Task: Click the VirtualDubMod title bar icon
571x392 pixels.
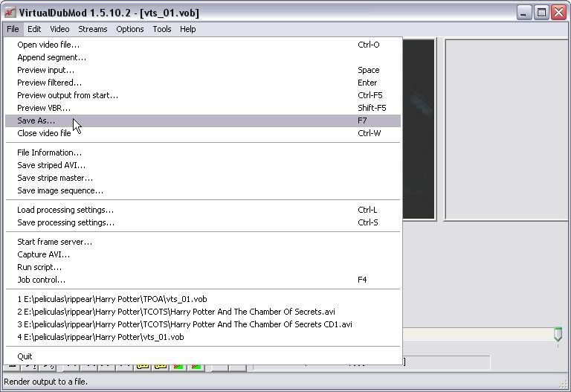Action: click(10, 13)
